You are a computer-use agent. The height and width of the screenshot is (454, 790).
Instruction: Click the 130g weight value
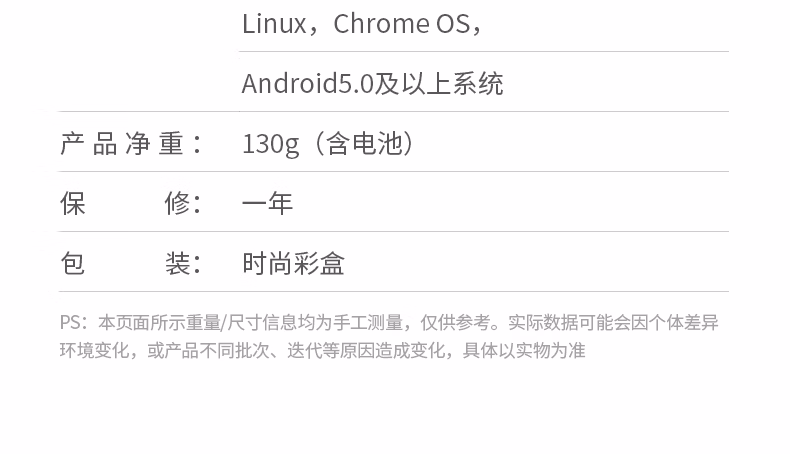[270, 144]
